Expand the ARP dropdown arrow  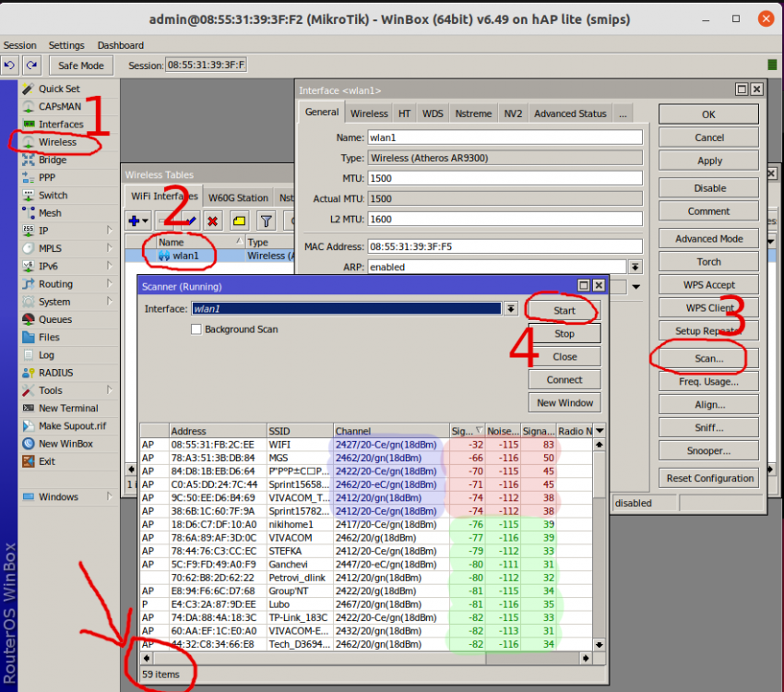(636, 267)
